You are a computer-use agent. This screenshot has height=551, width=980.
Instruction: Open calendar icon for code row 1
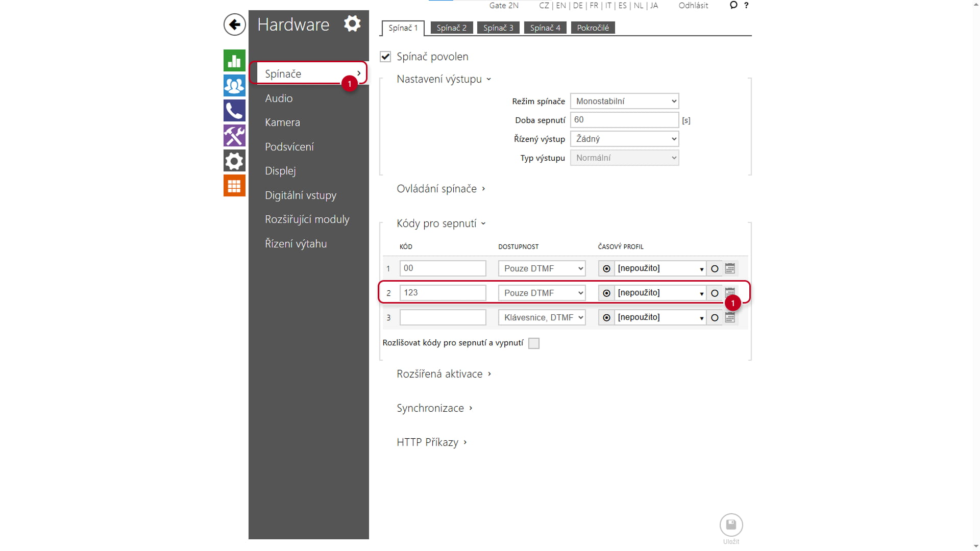point(730,268)
